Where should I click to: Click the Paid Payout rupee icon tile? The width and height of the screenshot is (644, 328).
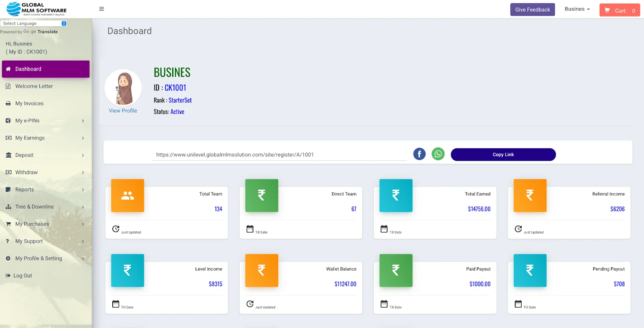[x=396, y=271]
